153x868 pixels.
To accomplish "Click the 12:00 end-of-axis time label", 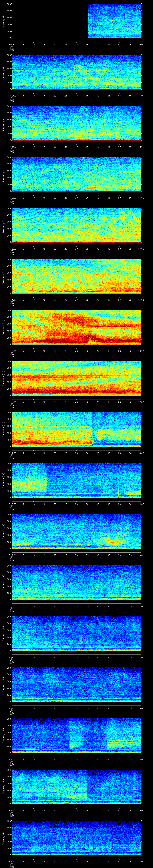I will 141,147.
